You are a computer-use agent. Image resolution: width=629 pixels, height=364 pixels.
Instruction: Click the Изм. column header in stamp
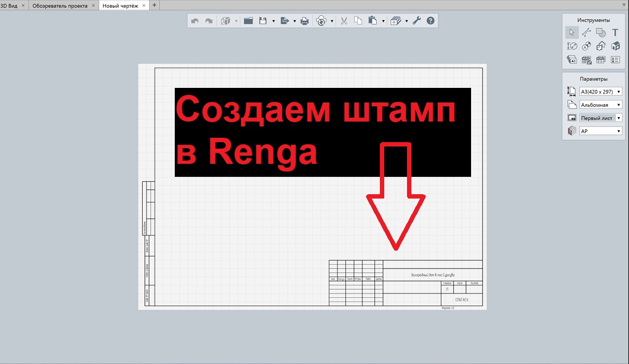point(333,279)
